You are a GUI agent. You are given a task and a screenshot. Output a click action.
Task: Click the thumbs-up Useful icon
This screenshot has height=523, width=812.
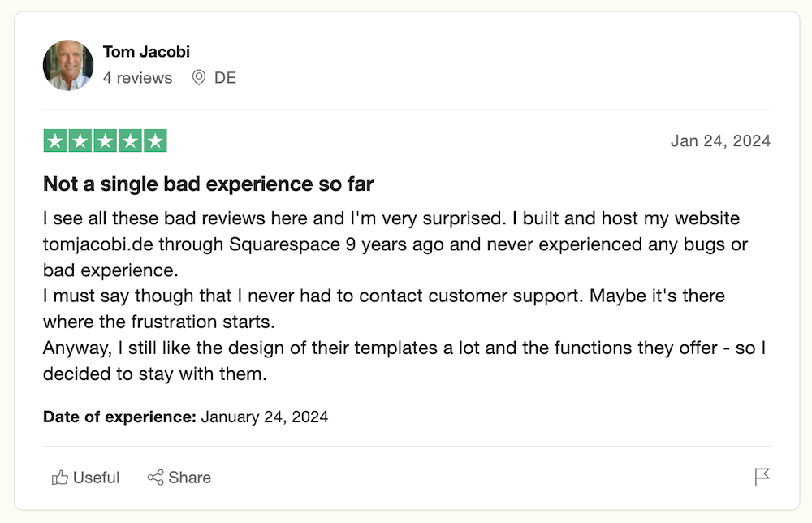[x=60, y=478]
